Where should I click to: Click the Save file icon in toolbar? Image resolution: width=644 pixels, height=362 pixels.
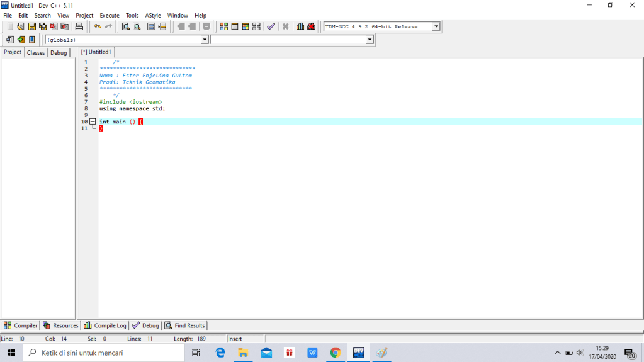[31, 26]
